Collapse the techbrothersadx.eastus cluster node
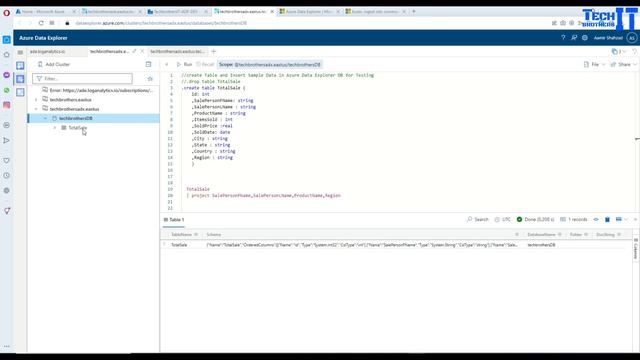 36,109
